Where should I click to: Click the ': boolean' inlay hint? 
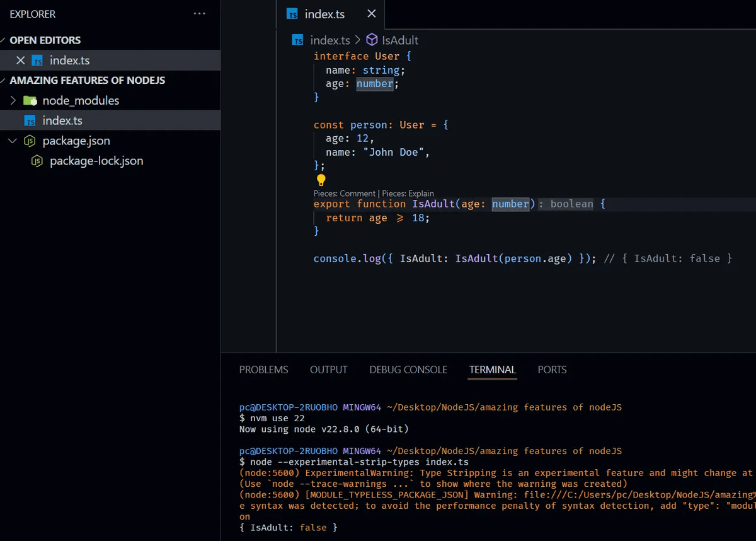coord(566,204)
